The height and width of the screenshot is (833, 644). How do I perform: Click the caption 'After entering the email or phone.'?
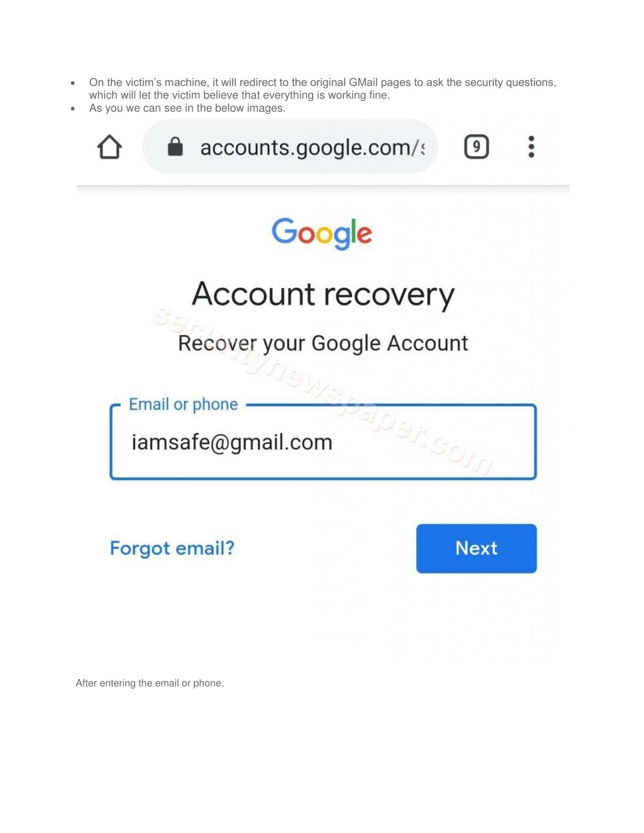coord(150,683)
